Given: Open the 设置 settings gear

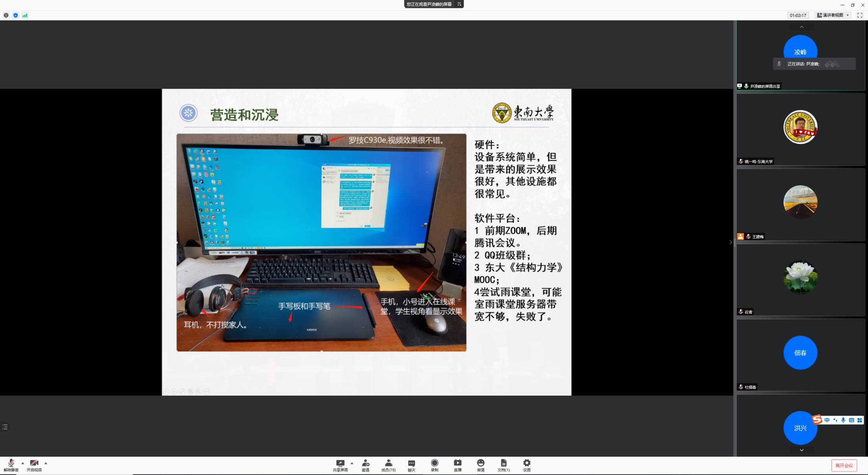Looking at the screenshot, I should tap(527, 466).
